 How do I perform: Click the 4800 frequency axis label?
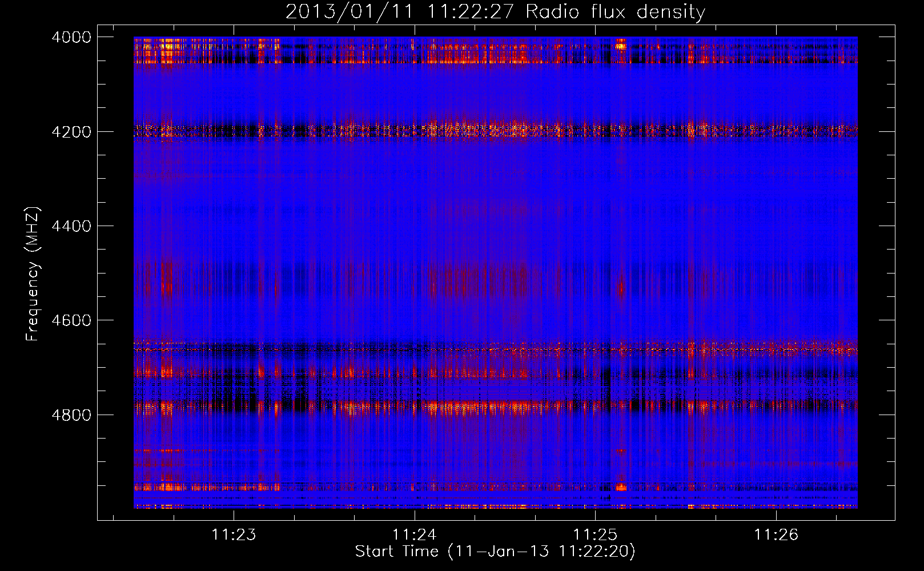(x=71, y=415)
